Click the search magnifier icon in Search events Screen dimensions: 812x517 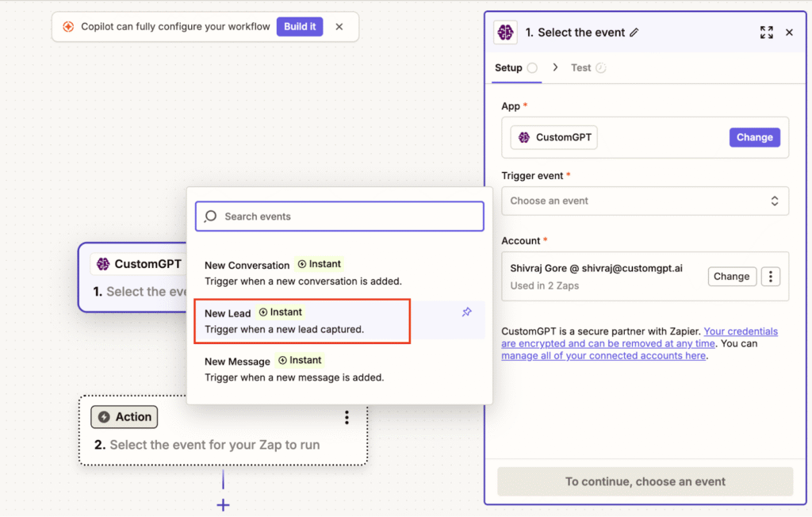pyautogui.click(x=209, y=216)
